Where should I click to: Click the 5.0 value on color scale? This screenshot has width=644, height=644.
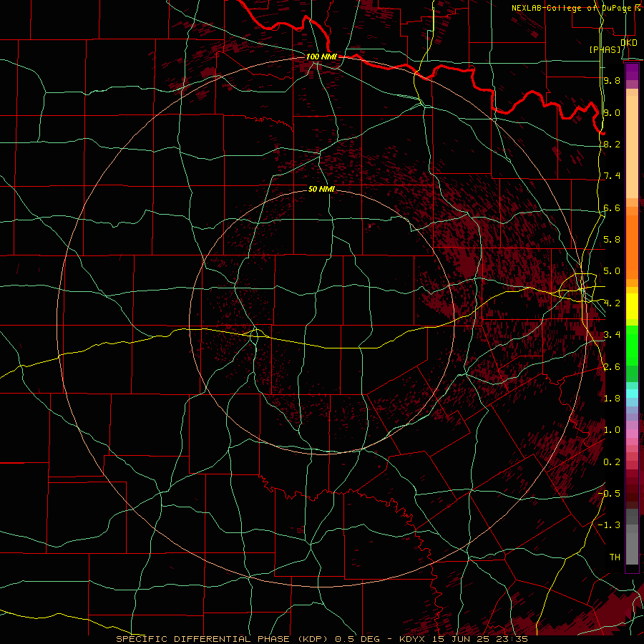(x=612, y=271)
